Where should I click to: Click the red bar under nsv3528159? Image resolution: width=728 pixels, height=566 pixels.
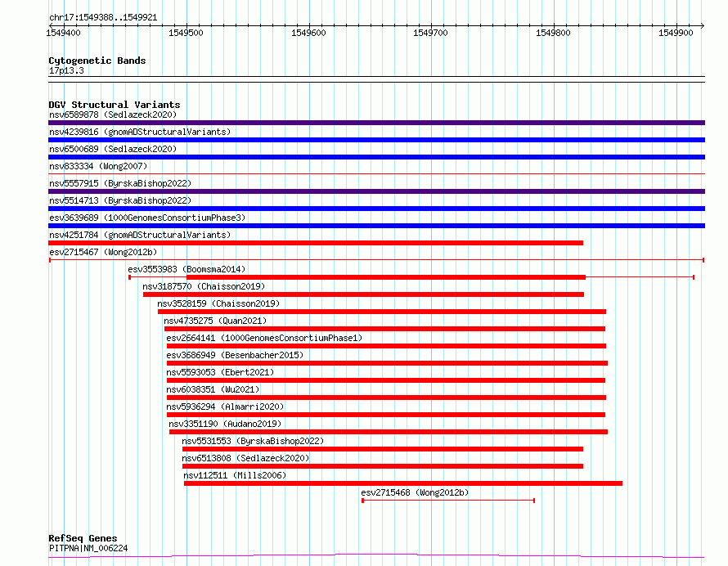pyautogui.click(x=382, y=312)
